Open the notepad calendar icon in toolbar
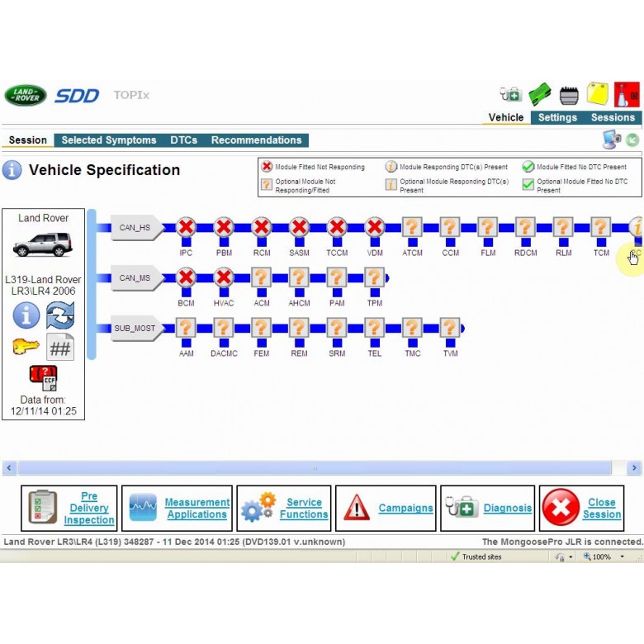The height and width of the screenshot is (644, 644). [x=569, y=95]
